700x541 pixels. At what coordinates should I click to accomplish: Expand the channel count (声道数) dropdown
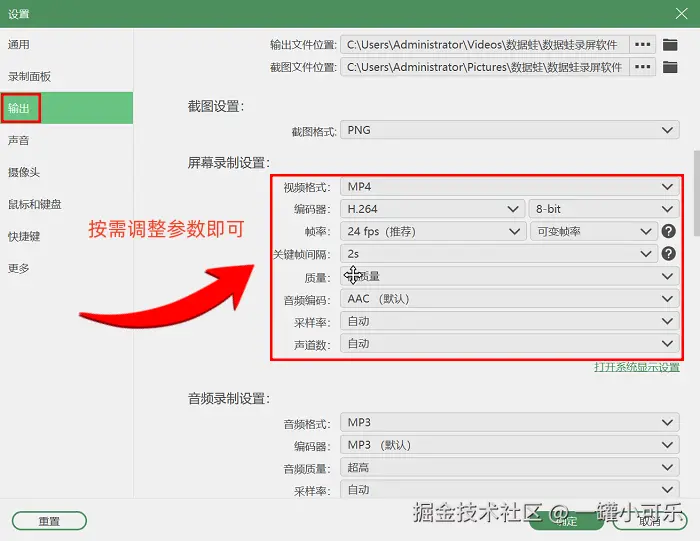[x=510, y=343]
